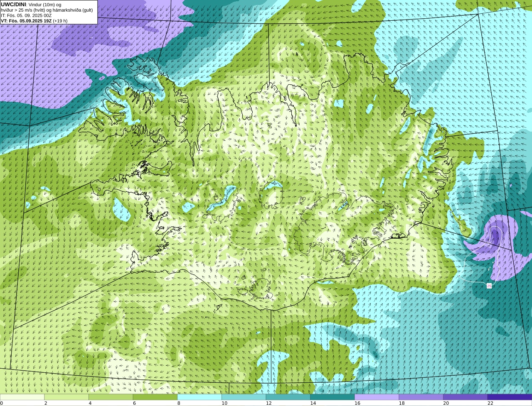Click the 16–18 m/s light lavender swatch
The image size is (532, 406).
pyautogui.click(x=377, y=397)
